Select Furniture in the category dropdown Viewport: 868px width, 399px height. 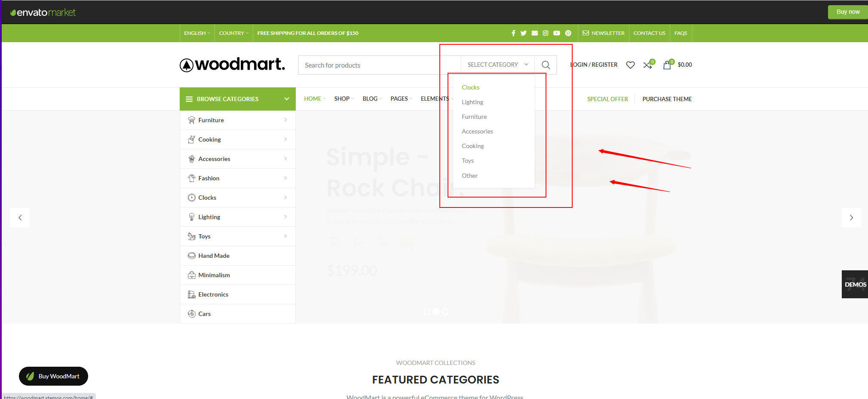pos(474,117)
